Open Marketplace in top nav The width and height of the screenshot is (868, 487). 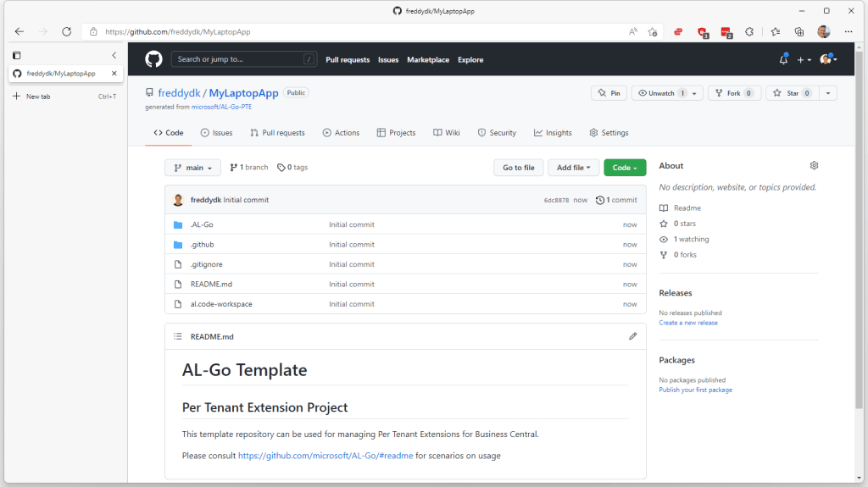coord(428,60)
